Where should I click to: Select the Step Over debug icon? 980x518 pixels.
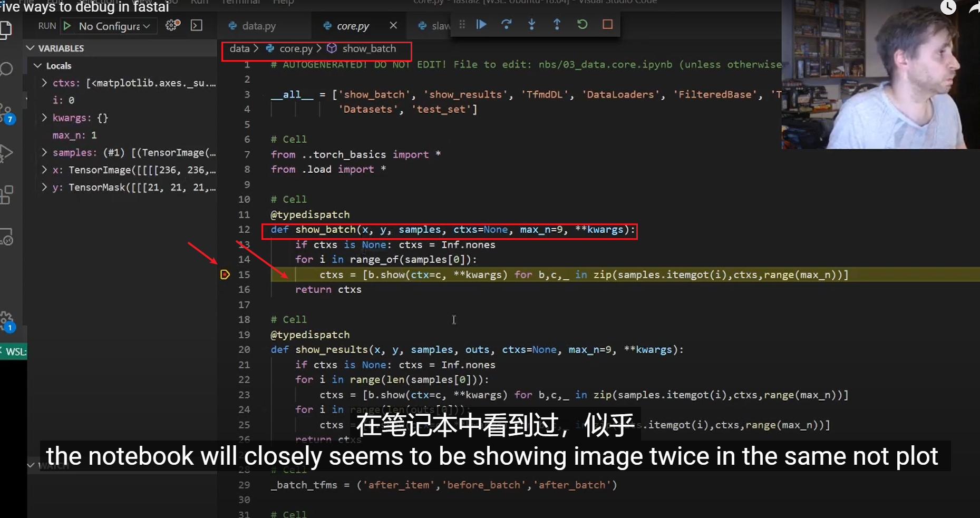pos(506,24)
